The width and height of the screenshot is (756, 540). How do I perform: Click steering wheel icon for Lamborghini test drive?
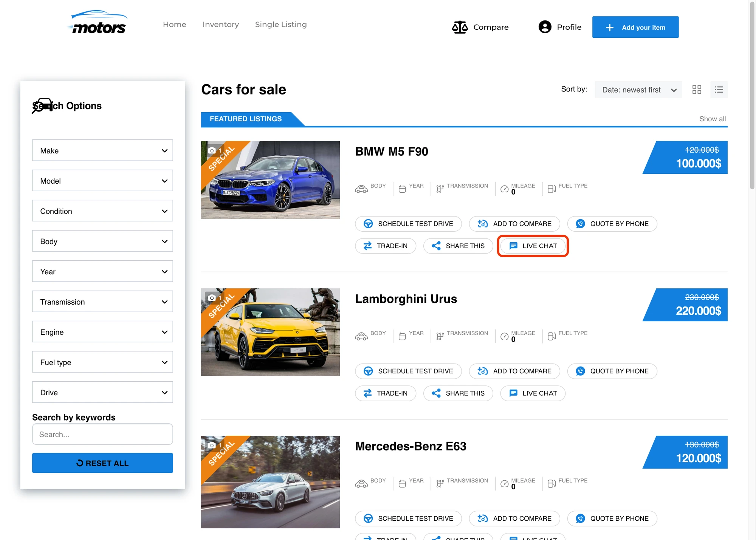tap(368, 371)
